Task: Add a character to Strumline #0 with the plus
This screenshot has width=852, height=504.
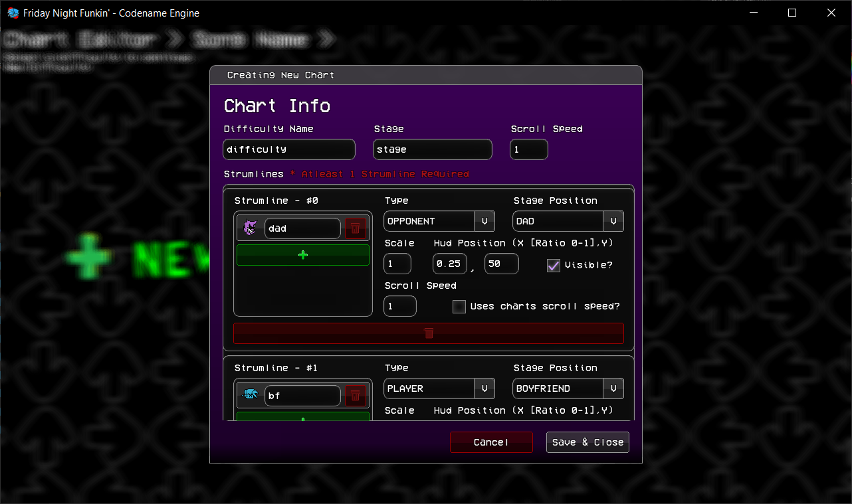Action: click(x=302, y=254)
